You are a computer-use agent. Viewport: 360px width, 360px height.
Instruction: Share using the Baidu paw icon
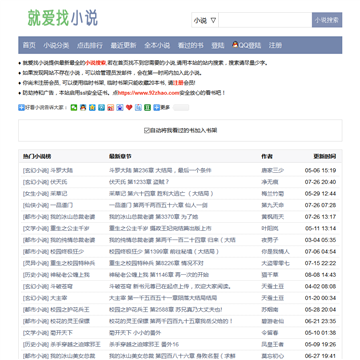(120, 108)
